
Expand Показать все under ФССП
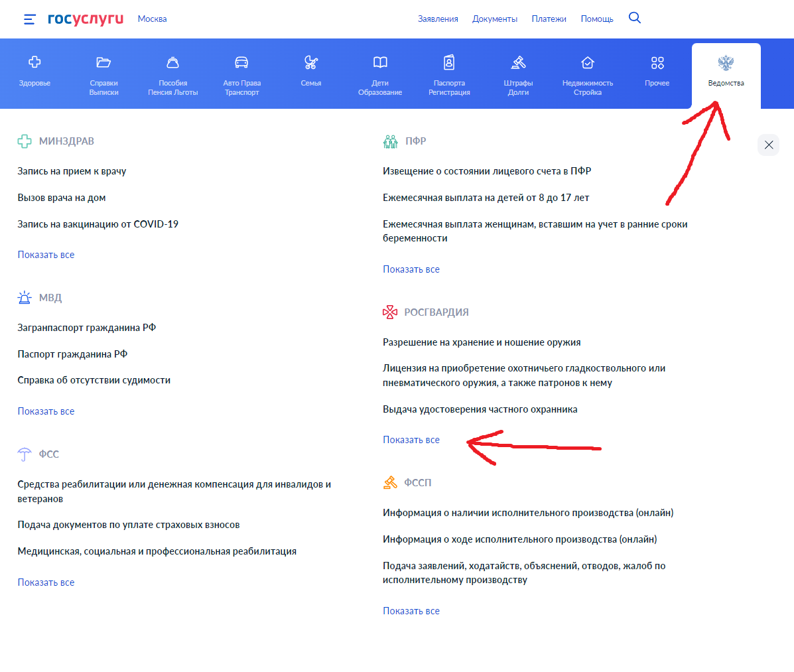[411, 611]
